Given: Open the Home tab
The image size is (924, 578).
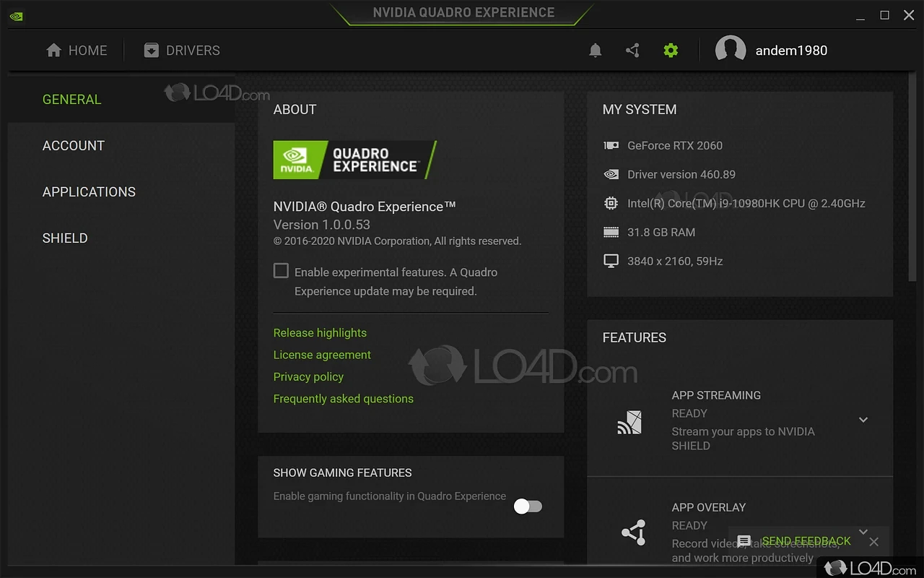Looking at the screenshot, I should [77, 51].
